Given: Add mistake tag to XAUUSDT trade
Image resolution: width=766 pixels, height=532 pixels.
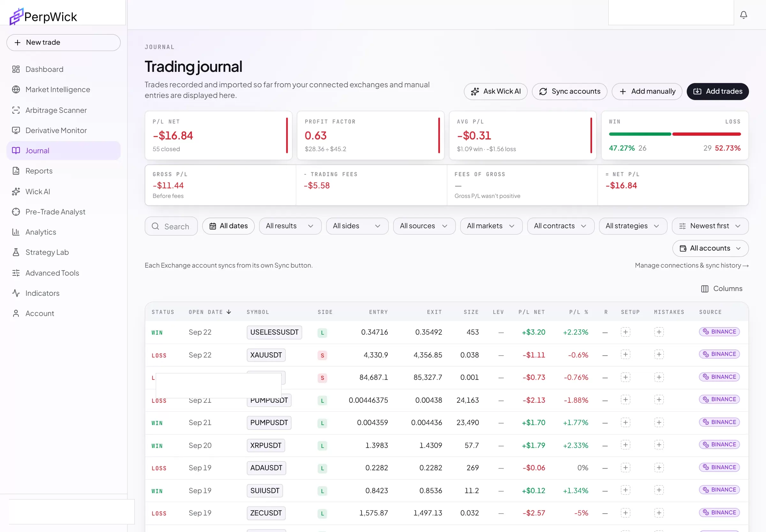Looking at the screenshot, I should tap(659, 354).
